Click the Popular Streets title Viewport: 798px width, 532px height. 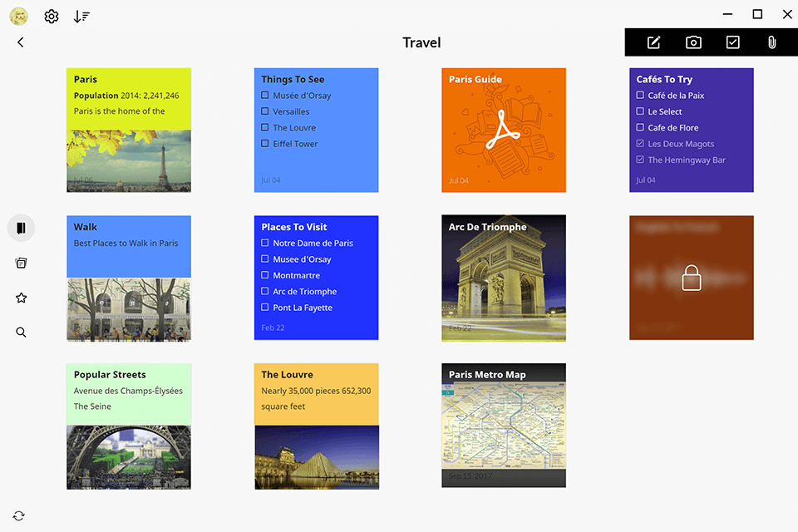[x=110, y=375]
